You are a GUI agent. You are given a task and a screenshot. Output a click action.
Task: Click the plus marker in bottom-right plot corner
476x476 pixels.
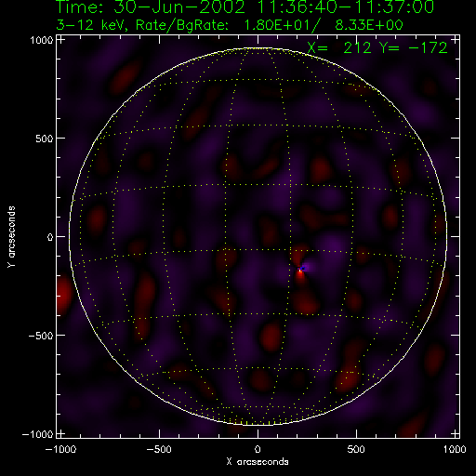pos(455,433)
